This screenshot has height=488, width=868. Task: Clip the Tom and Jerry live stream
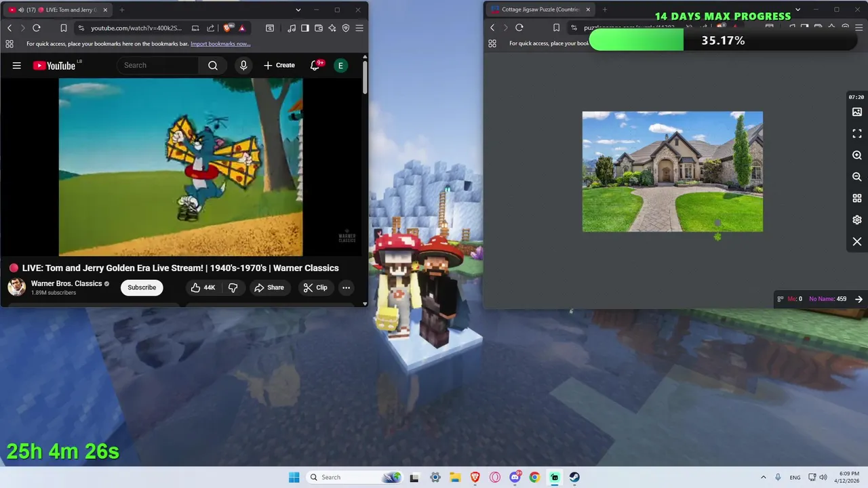315,287
